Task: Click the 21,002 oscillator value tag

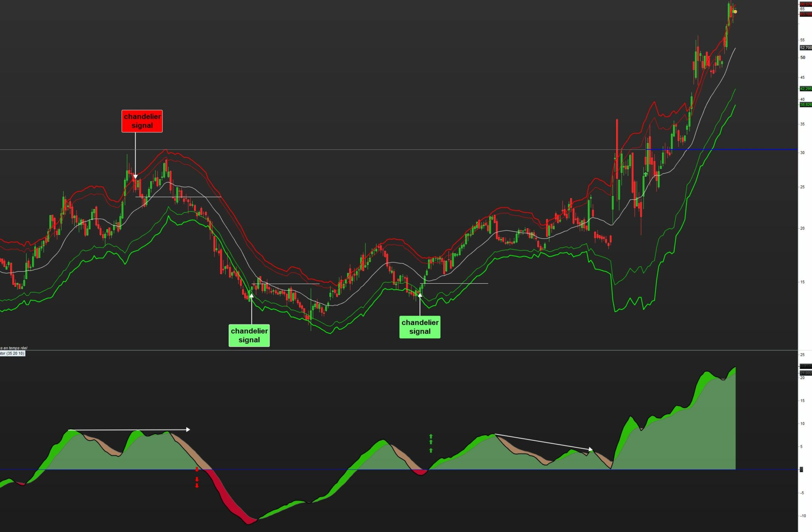Action: tap(805, 373)
